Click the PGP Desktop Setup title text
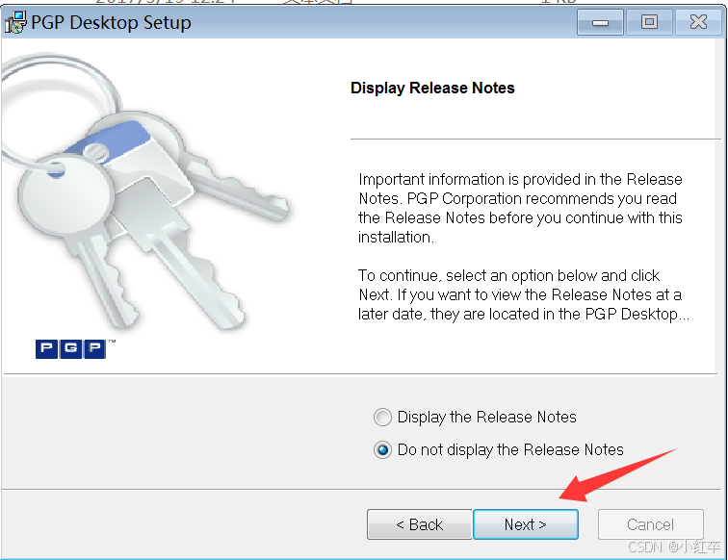Viewport: 728px width, 560px height. (x=111, y=22)
